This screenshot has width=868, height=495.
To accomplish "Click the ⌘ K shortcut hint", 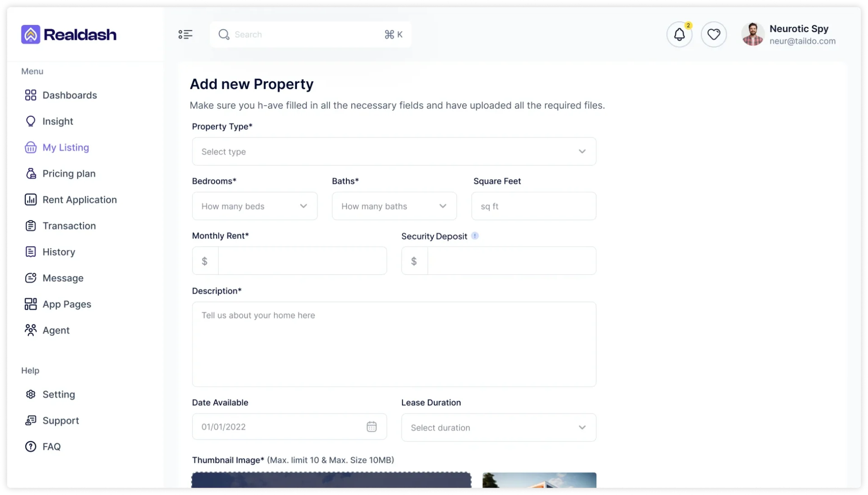I will (393, 34).
